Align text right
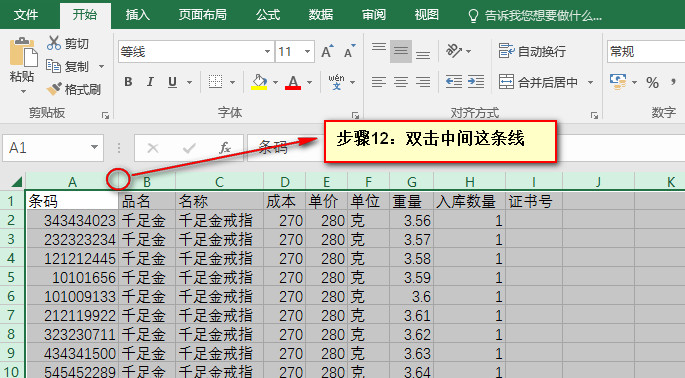 pyautogui.click(x=422, y=82)
